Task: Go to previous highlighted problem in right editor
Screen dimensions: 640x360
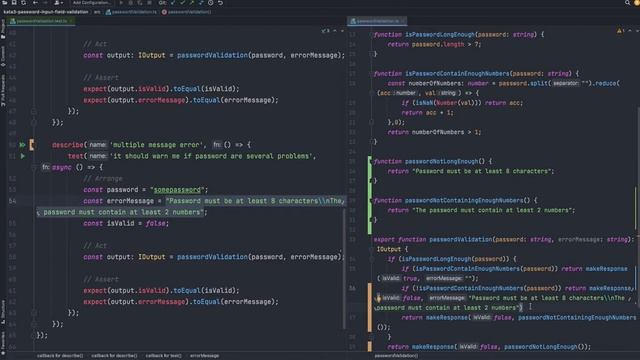Action: [x=630, y=31]
